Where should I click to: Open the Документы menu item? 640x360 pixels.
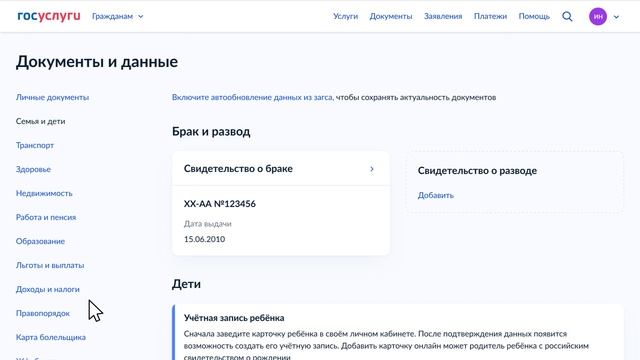tap(391, 16)
